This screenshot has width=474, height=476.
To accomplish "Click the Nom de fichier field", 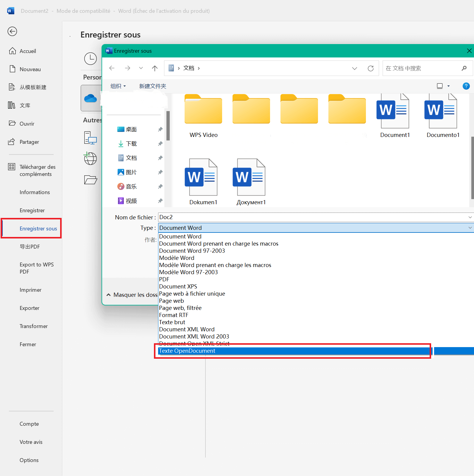I will 316,217.
